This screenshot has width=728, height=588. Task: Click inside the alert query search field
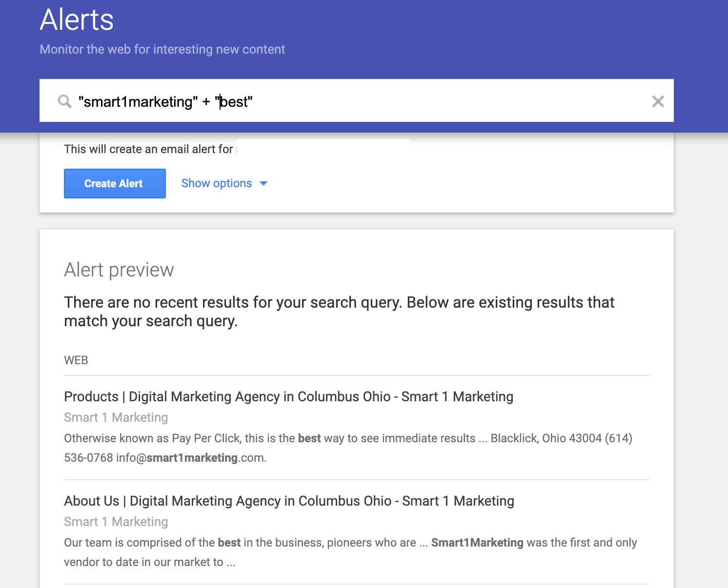[390, 101]
